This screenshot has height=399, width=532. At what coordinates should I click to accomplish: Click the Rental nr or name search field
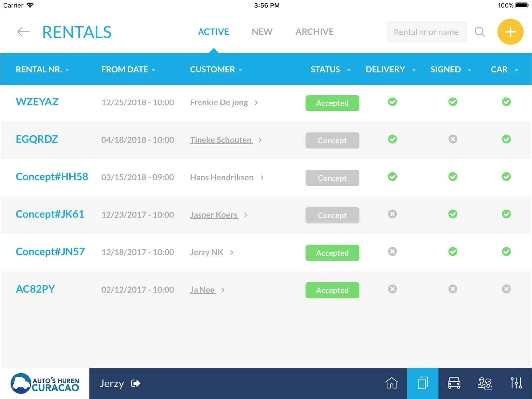pyautogui.click(x=427, y=32)
